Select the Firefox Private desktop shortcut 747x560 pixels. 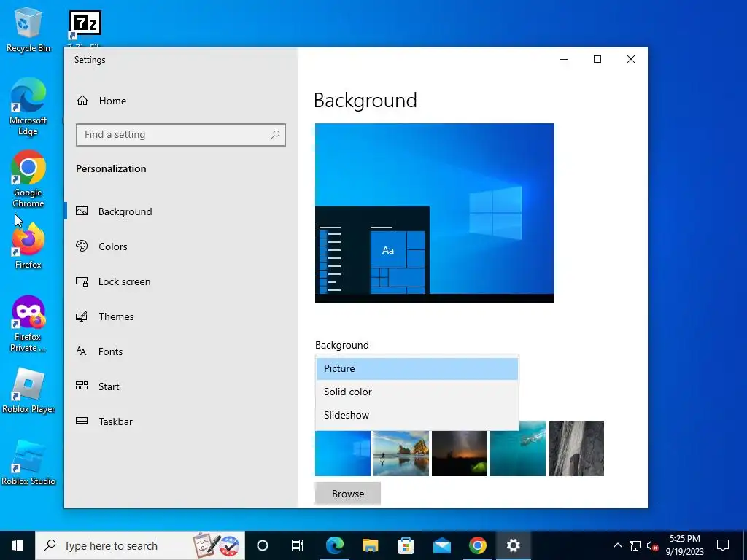tap(28, 323)
